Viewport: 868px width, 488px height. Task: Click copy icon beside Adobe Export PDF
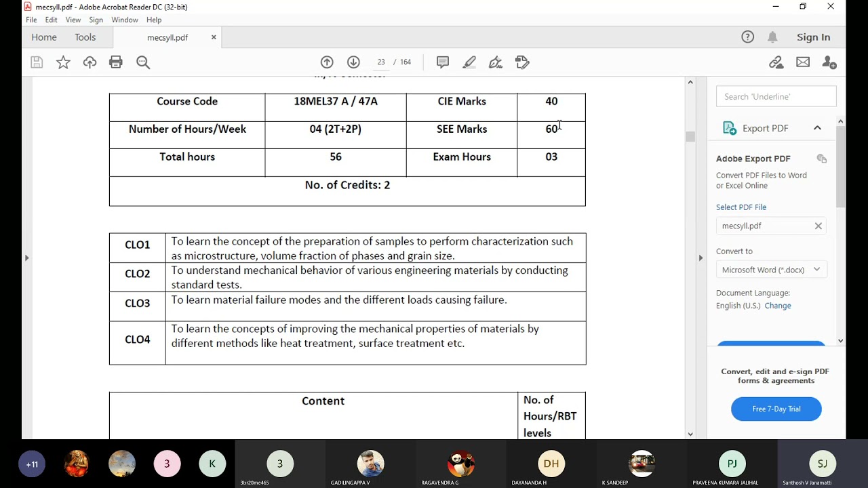pyautogui.click(x=822, y=159)
